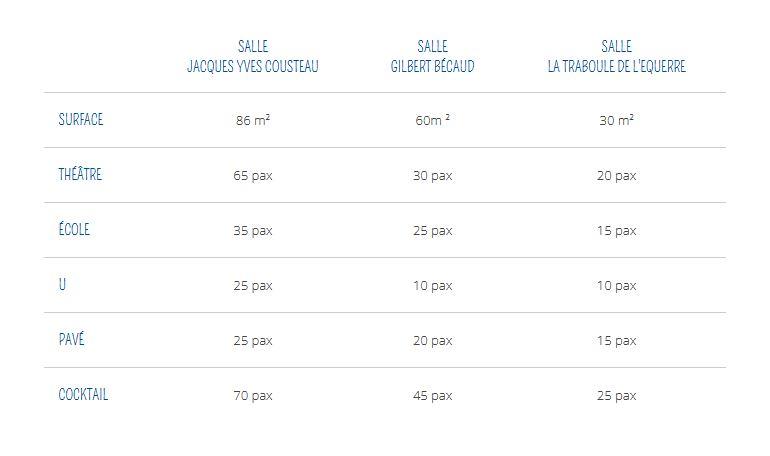Select the 60m ² surface cell

[433, 120]
